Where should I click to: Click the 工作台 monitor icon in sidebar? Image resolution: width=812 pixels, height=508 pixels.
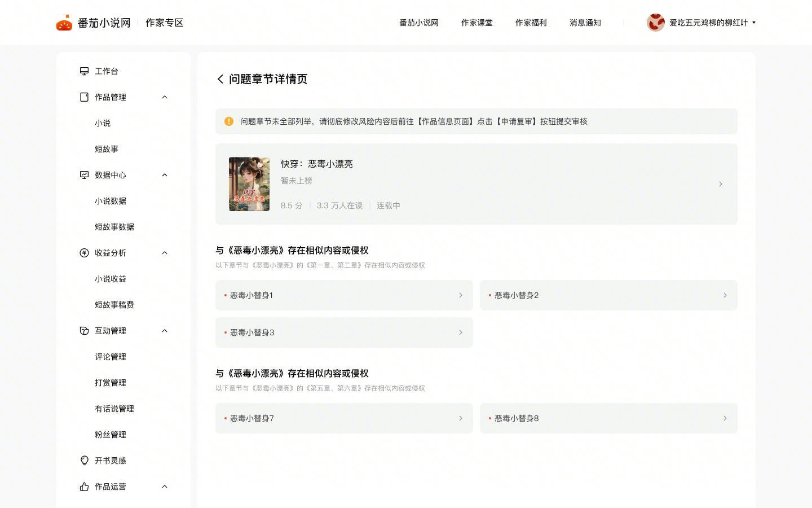[x=84, y=71]
